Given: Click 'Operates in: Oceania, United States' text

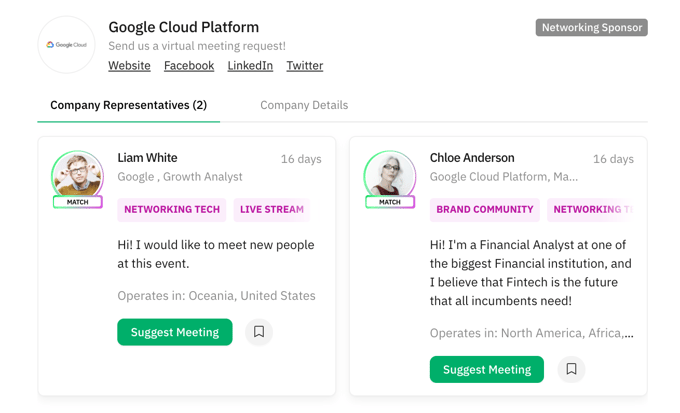Looking at the screenshot, I should [x=216, y=295].
